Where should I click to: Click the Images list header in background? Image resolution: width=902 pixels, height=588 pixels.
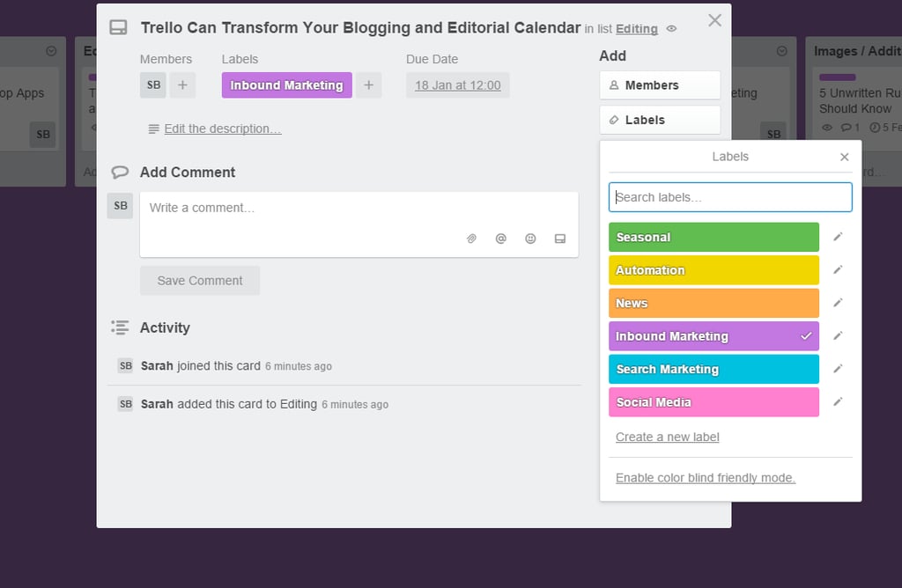click(x=857, y=51)
